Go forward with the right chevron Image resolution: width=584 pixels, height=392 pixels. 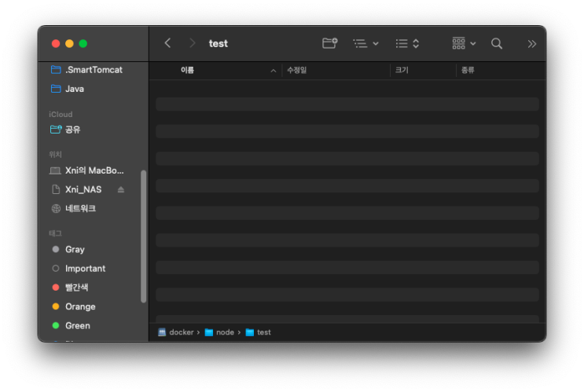tap(193, 43)
